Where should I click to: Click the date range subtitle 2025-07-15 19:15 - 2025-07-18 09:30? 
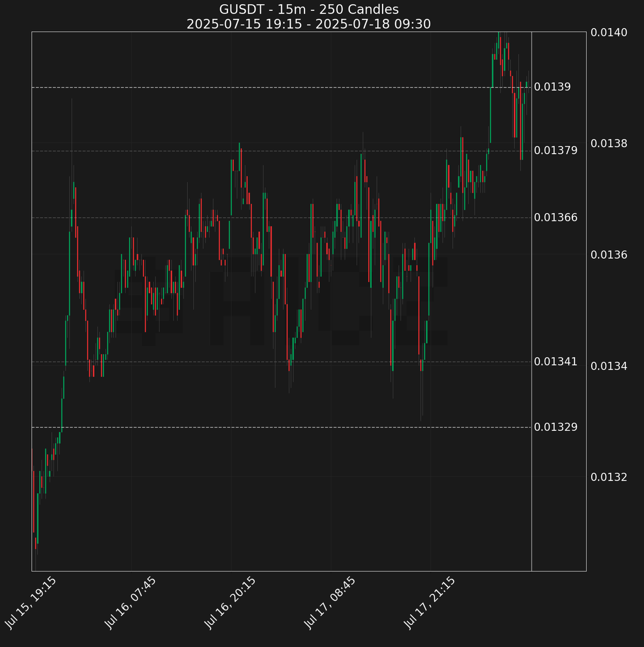point(309,24)
